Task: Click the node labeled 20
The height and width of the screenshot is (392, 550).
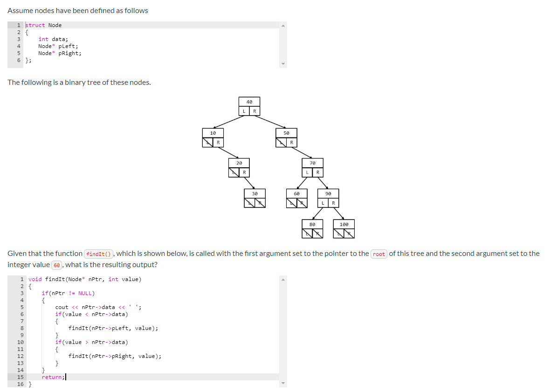Action: pos(239,163)
